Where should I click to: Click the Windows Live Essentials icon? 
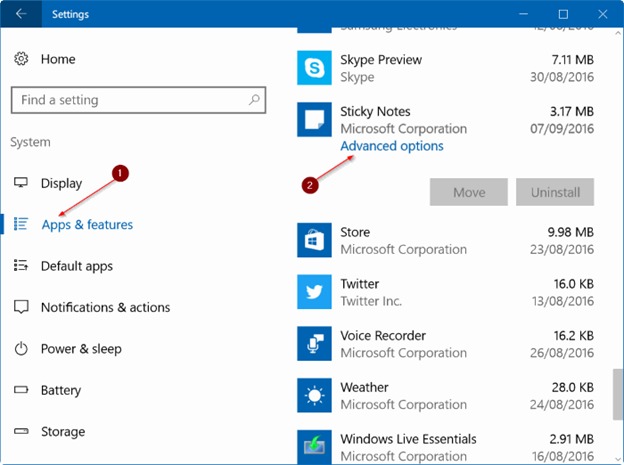point(314,447)
